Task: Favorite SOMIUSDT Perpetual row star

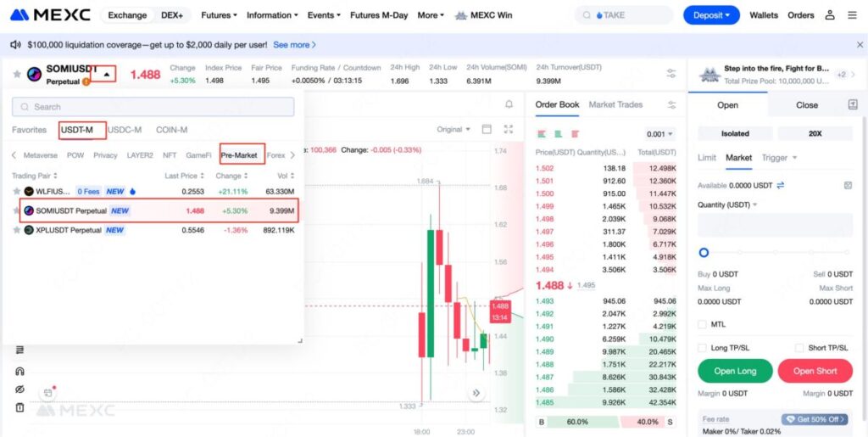Action: coord(17,211)
